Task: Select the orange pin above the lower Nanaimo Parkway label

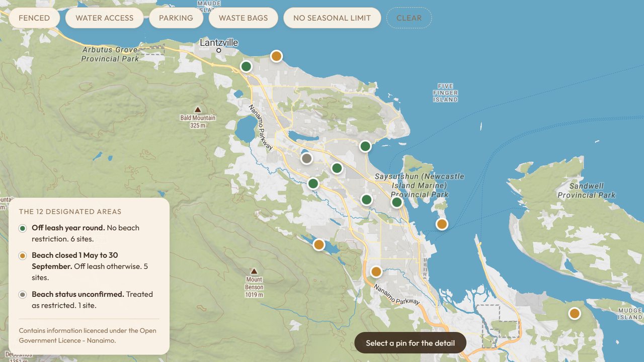Action: (x=376, y=272)
